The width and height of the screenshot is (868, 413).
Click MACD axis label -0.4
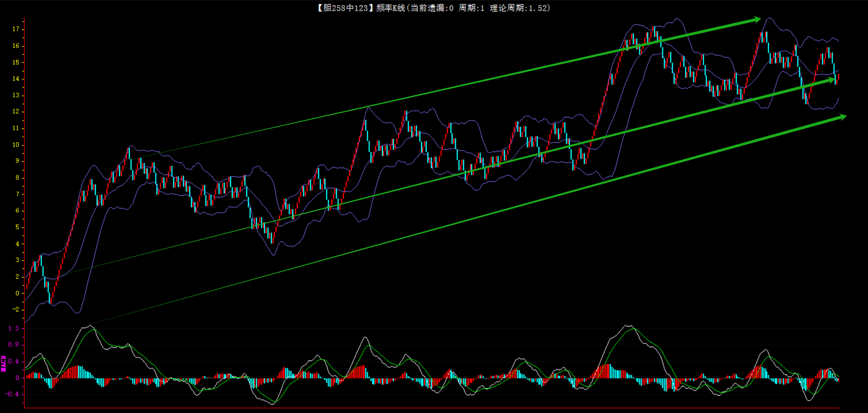click(x=12, y=394)
